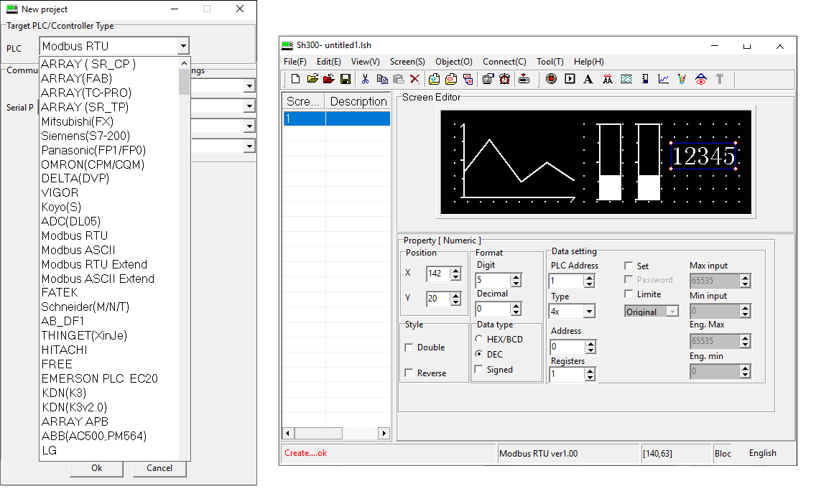The height and width of the screenshot is (504, 816).
Task: Click the eye preview icon
Action: pos(701,79)
